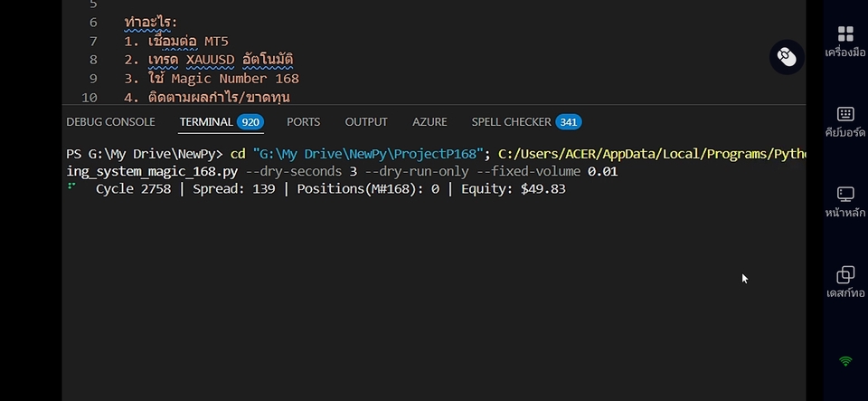Tap the floating mouse mode button

click(x=787, y=57)
